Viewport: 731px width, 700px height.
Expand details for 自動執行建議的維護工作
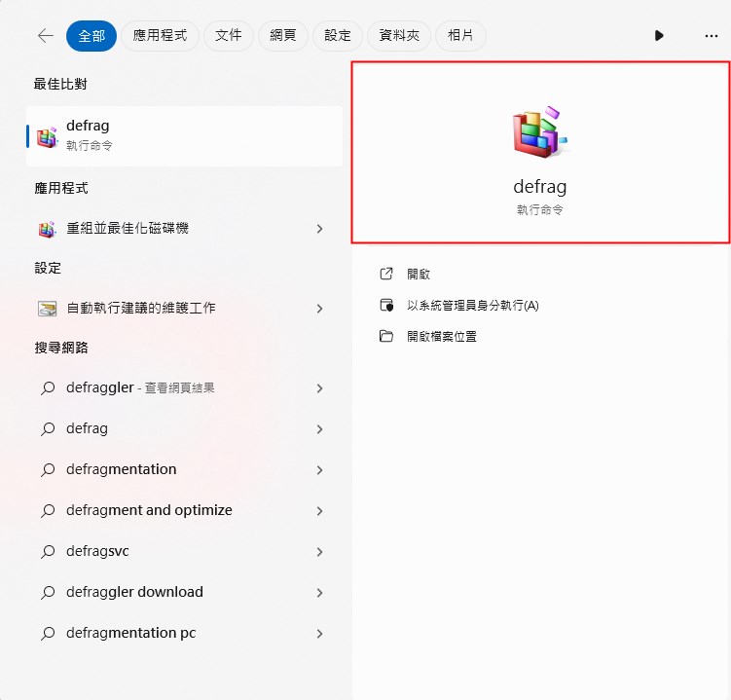pos(319,309)
